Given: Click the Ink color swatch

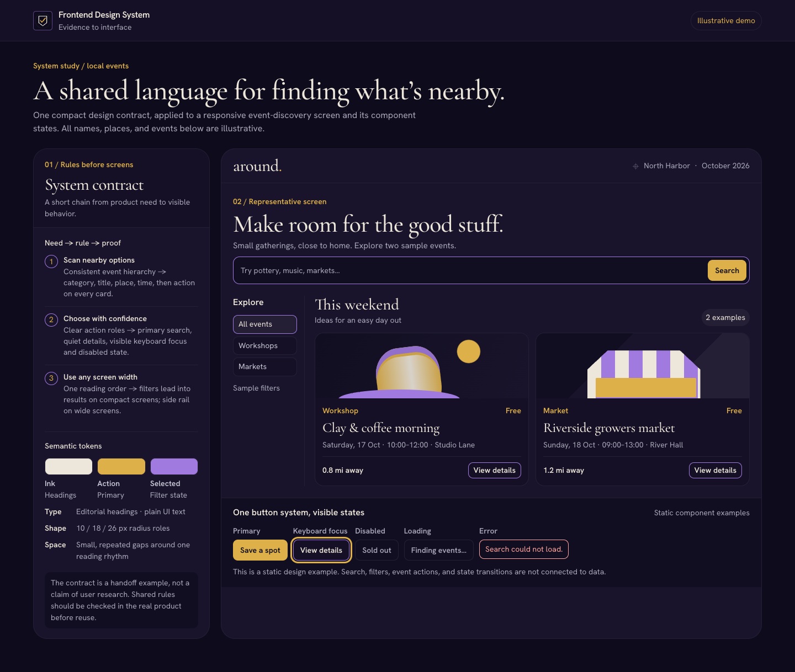Looking at the screenshot, I should 68,466.
